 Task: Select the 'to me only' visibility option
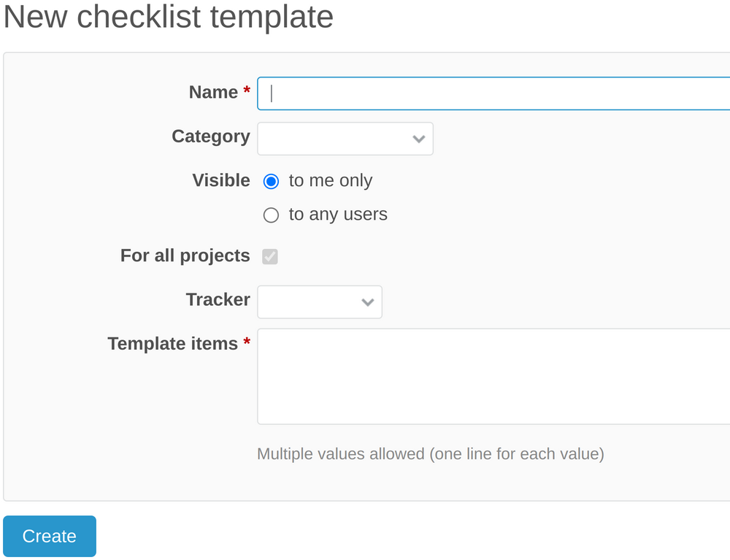271,181
